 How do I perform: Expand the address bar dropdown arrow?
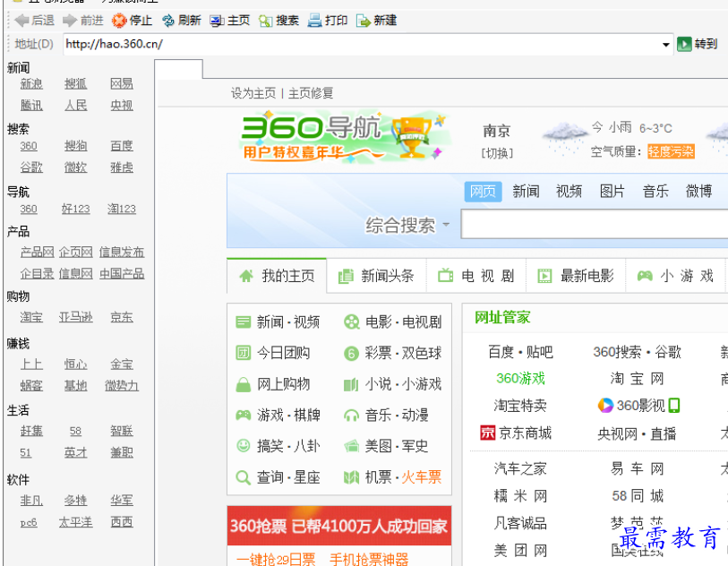666,45
